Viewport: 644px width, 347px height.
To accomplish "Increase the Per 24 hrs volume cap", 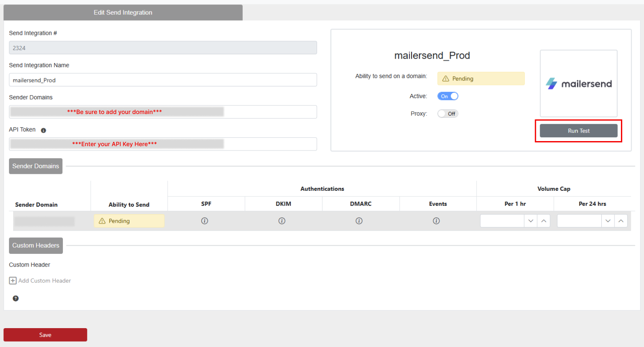I will pos(621,221).
